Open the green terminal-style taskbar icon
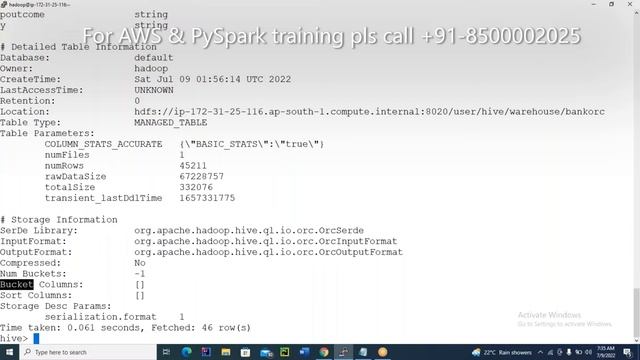This screenshot has width=640, height=360. click(x=284, y=352)
